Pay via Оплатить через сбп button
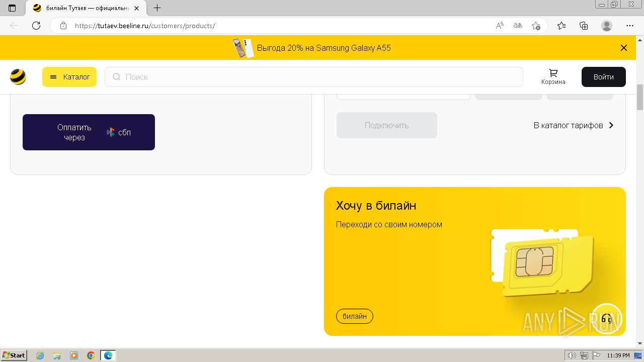 (x=89, y=132)
